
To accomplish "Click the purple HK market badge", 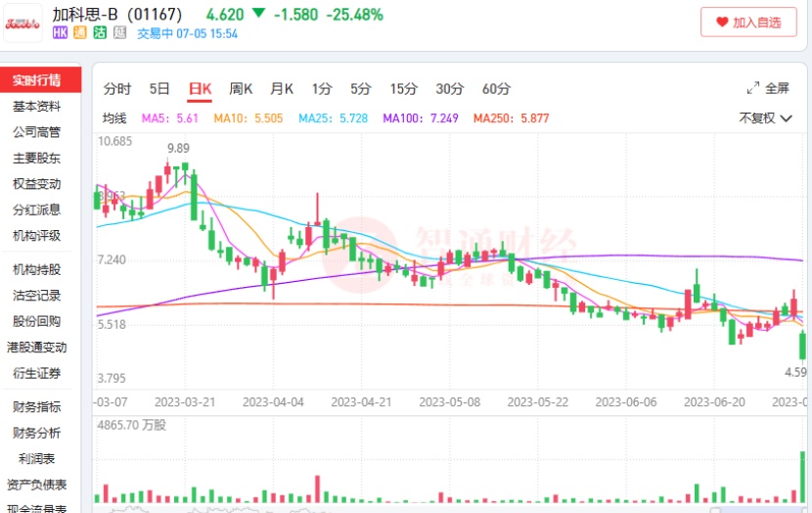I will 60,32.
